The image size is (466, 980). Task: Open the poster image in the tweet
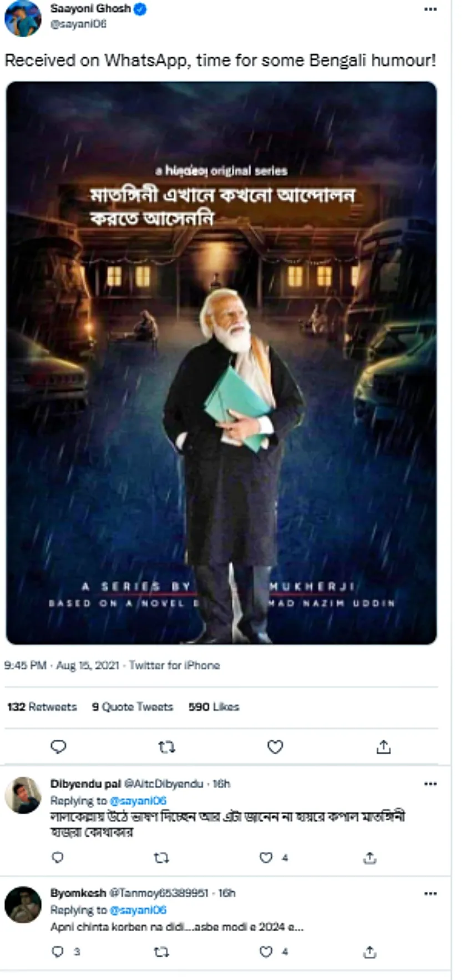click(221, 363)
